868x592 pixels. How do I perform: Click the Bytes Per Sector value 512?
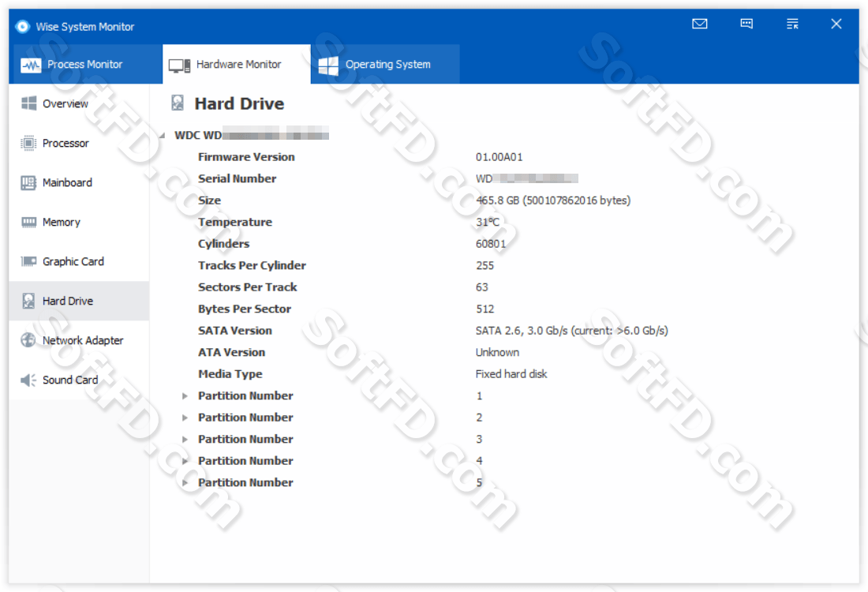[485, 309]
